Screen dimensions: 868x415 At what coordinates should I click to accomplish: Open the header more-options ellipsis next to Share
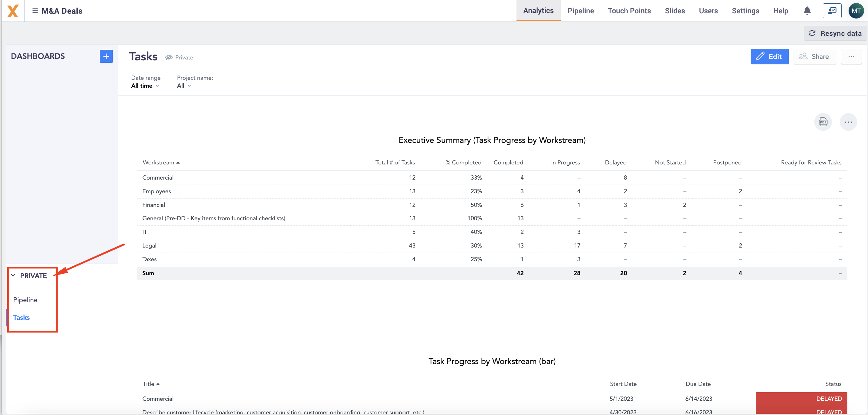click(x=851, y=56)
